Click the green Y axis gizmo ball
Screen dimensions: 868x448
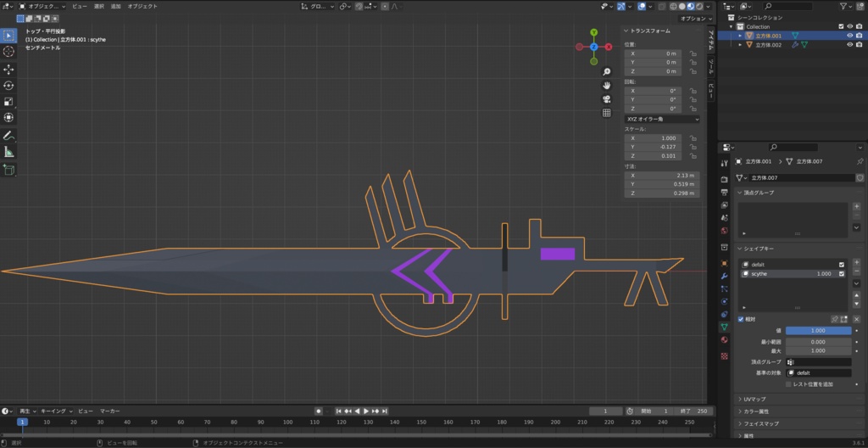594,32
